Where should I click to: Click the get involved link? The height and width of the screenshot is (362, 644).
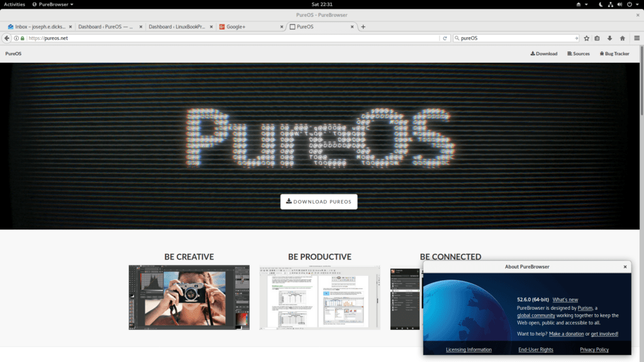[604, 334]
